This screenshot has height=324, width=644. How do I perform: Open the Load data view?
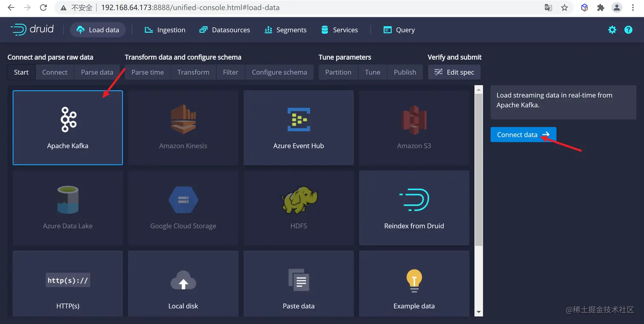coord(98,30)
